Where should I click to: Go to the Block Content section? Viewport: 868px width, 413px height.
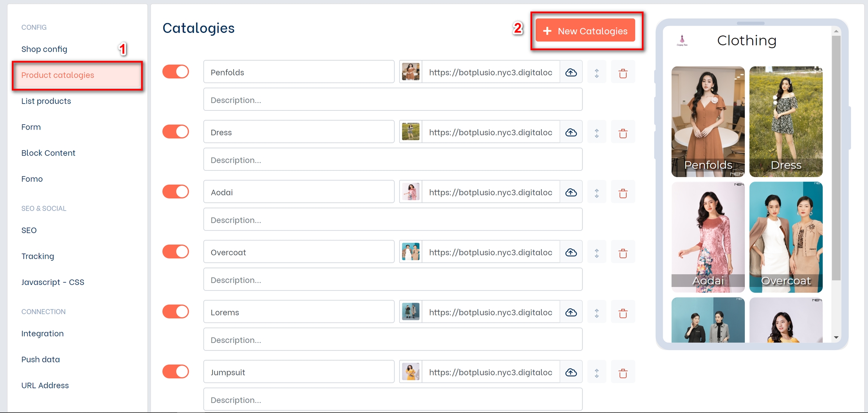(x=48, y=153)
